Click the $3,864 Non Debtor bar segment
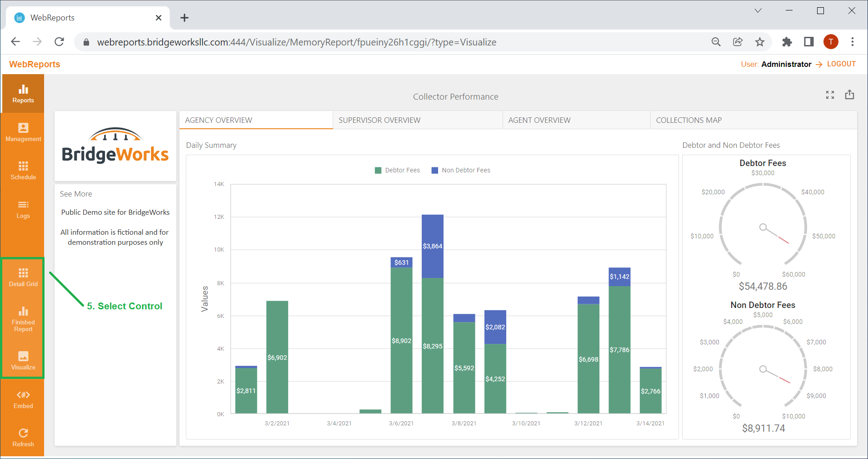This screenshot has width=868, height=459. click(433, 246)
